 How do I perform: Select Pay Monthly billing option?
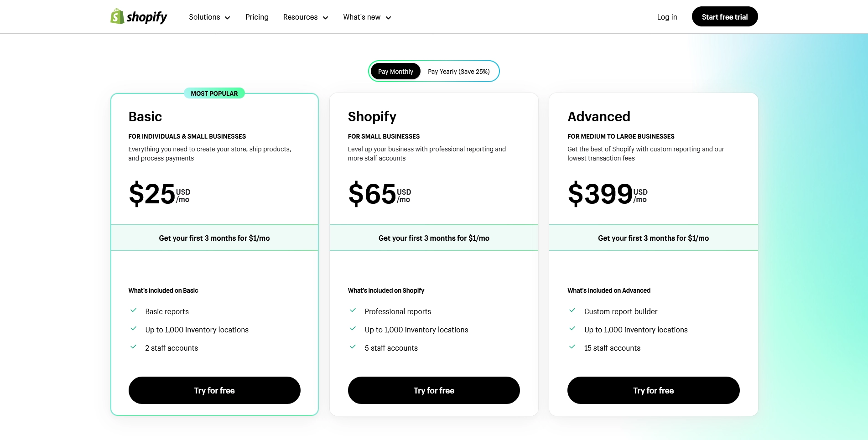click(395, 72)
